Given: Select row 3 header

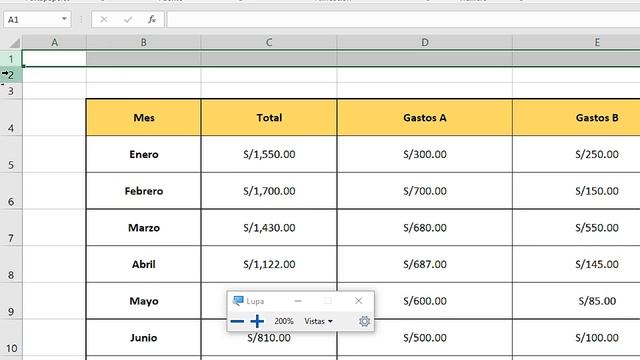Looking at the screenshot, I should (x=11, y=91).
